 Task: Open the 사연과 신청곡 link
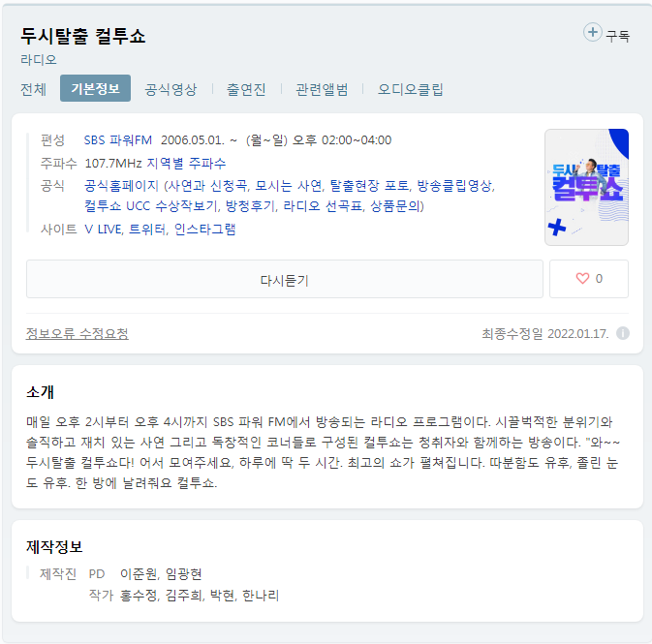click(x=207, y=185)
